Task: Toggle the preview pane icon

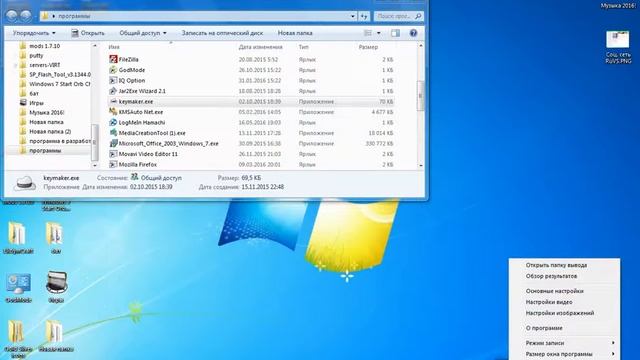Action: coord(395,33)
